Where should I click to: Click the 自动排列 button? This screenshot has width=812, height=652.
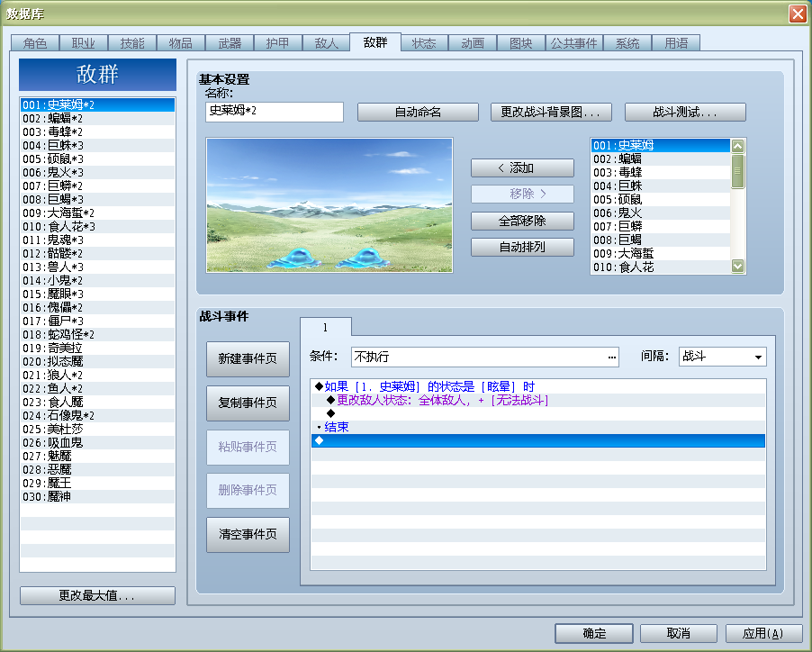click(x=522, y=247)
